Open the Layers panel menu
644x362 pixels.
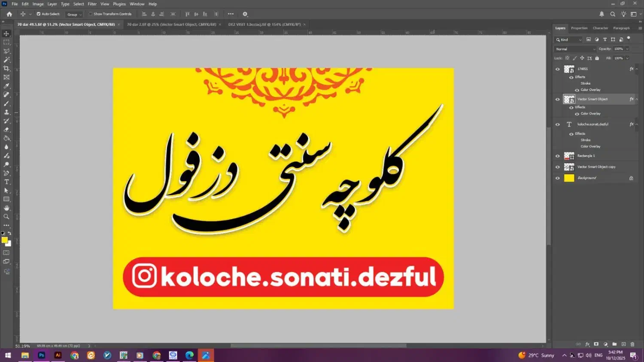640,28
